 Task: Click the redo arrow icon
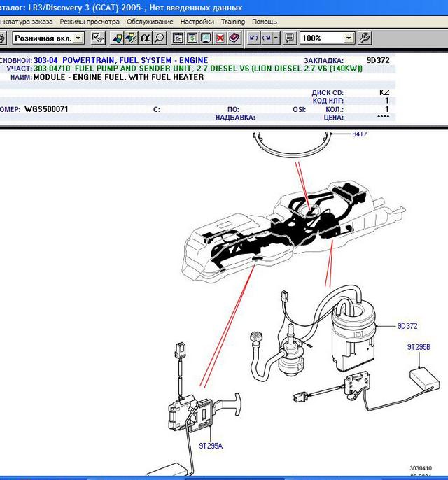coord(267,38)
